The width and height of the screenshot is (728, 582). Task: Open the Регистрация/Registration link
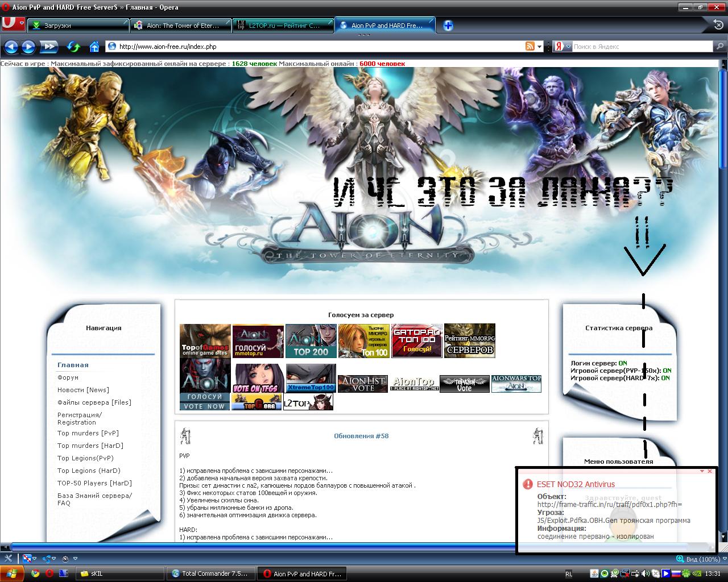click(x=80, y=418)
